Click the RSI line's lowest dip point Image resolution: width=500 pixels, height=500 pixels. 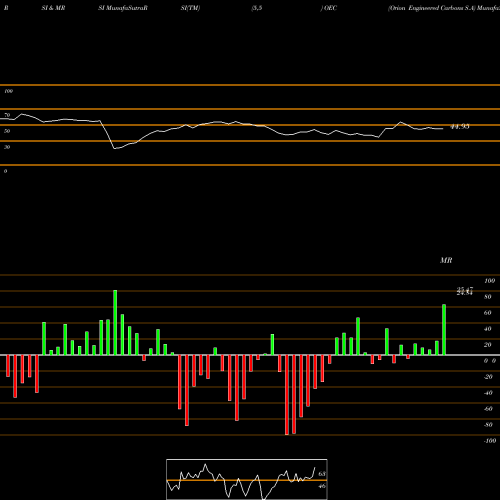(115, 148)
